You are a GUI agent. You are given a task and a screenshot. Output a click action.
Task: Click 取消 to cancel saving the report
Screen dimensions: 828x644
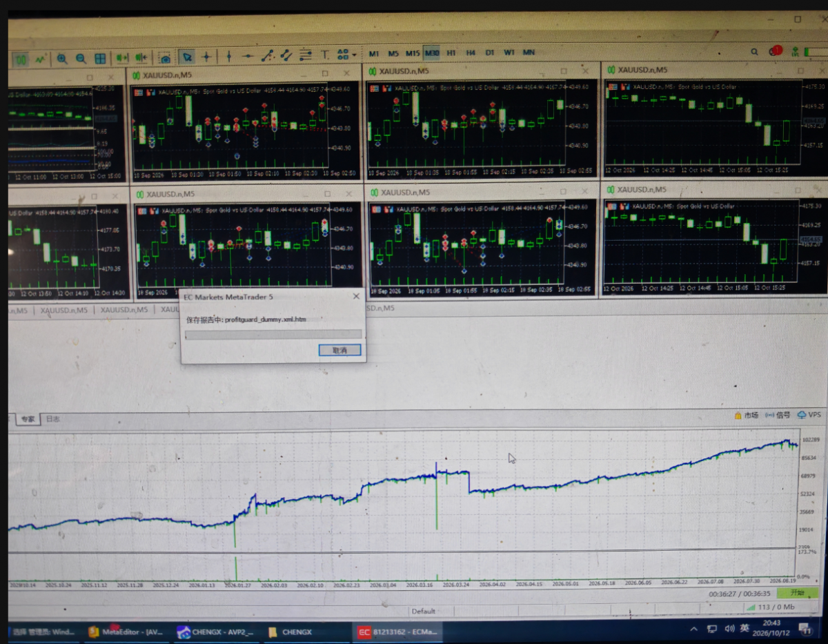[339, 350]
